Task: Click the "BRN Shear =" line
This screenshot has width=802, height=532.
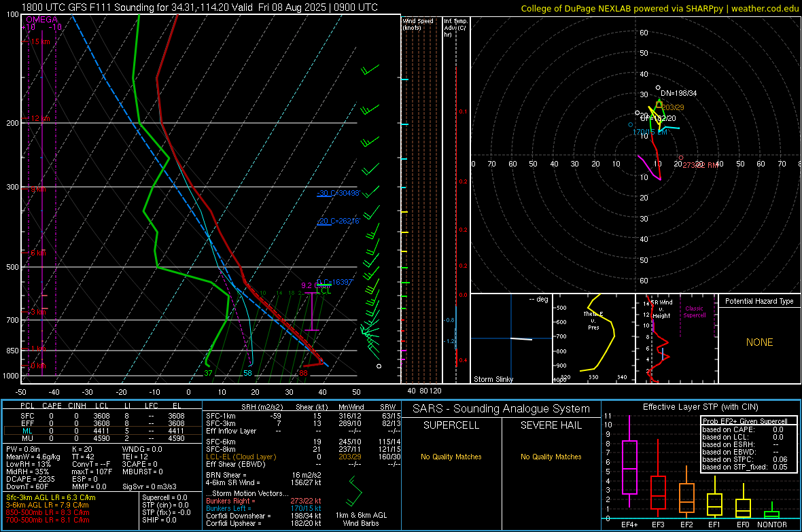Action: (x=264, y=475)
